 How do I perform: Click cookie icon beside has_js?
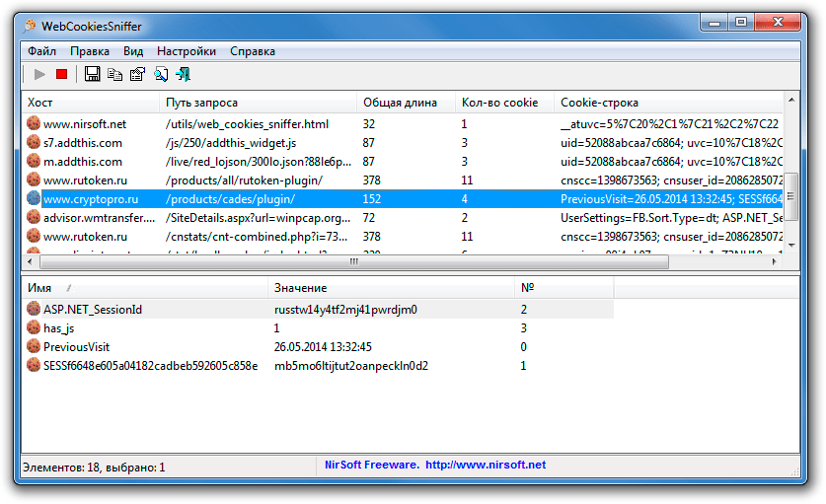pyautogui.click(x=34, y=327)
